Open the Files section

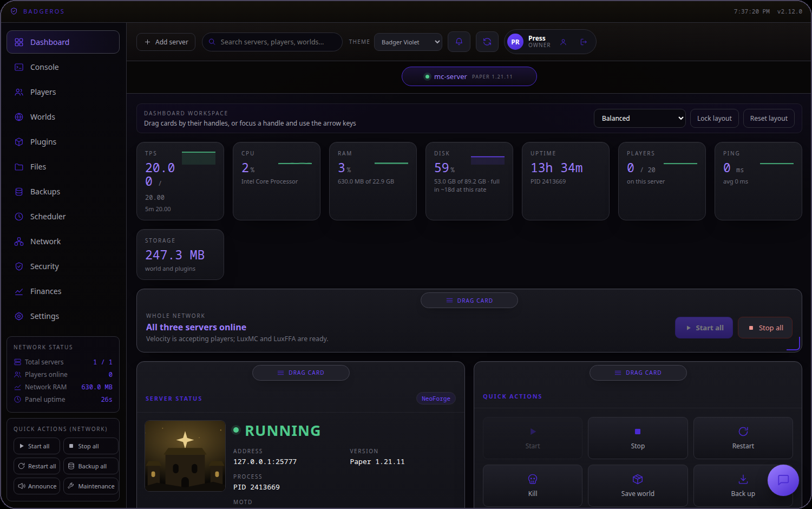(63, 167)
